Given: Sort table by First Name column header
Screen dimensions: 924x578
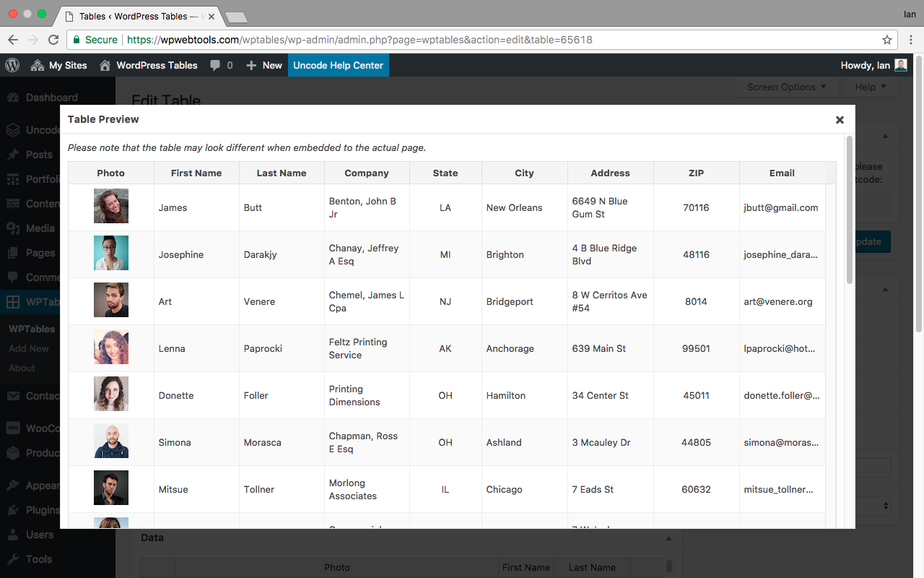Looking at the screenshot, I should 196,173.
